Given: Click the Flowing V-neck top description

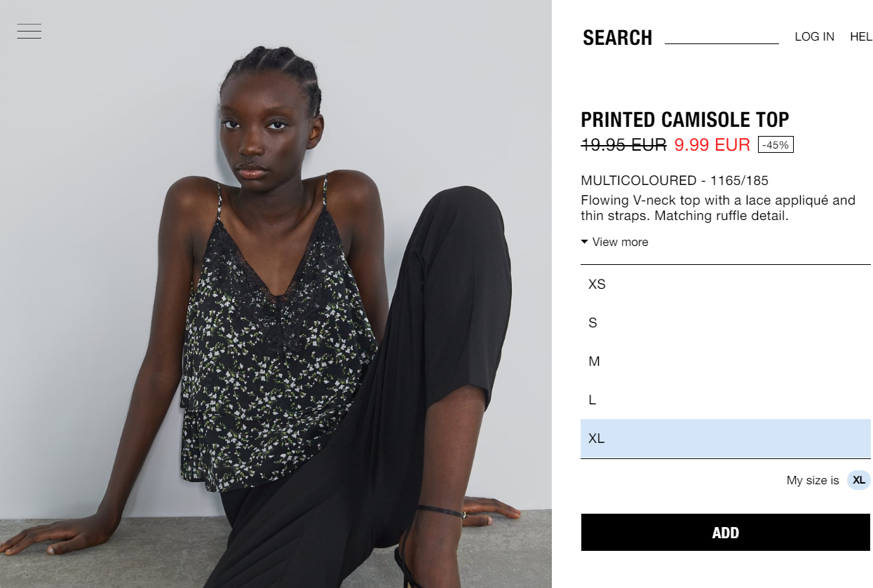Looking at the screenshot, I should [718, 208].
